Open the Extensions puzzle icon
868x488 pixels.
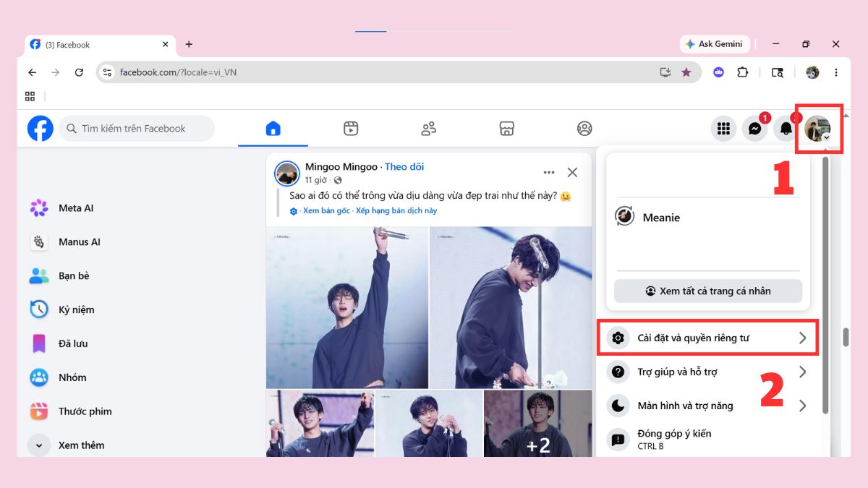[x=742, y=72]
